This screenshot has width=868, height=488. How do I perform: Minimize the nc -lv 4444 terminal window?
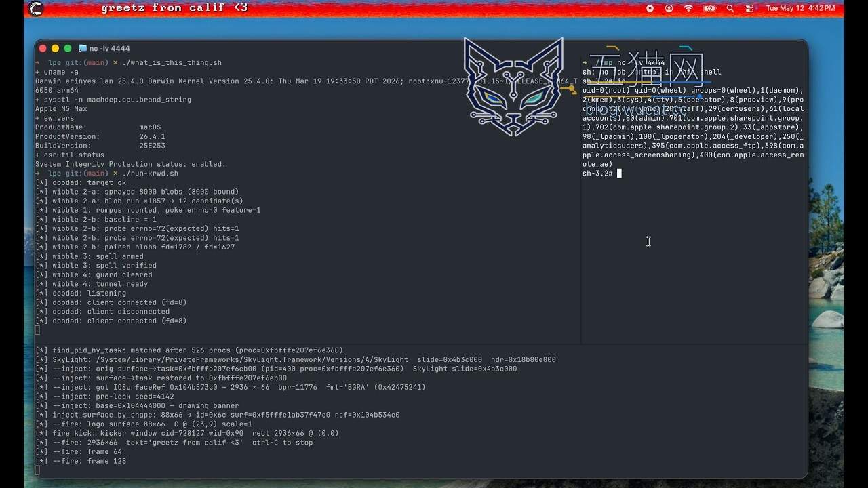(x=55, y=49)
